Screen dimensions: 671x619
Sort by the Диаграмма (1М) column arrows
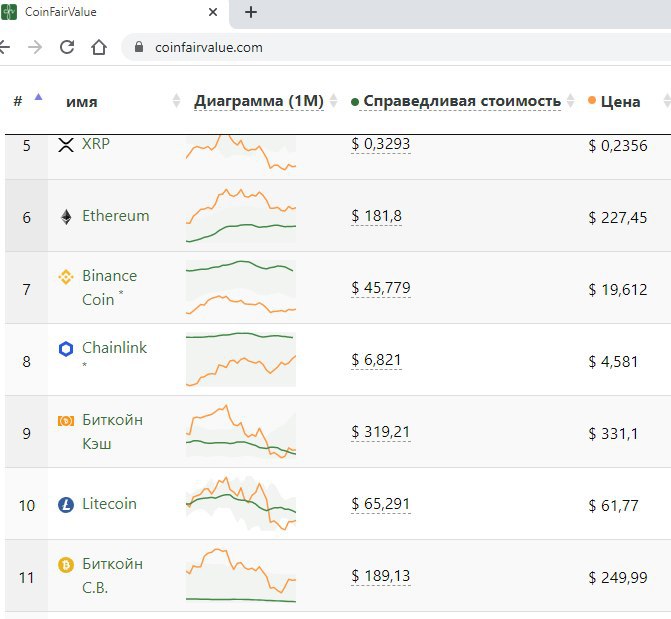[334, 101]
